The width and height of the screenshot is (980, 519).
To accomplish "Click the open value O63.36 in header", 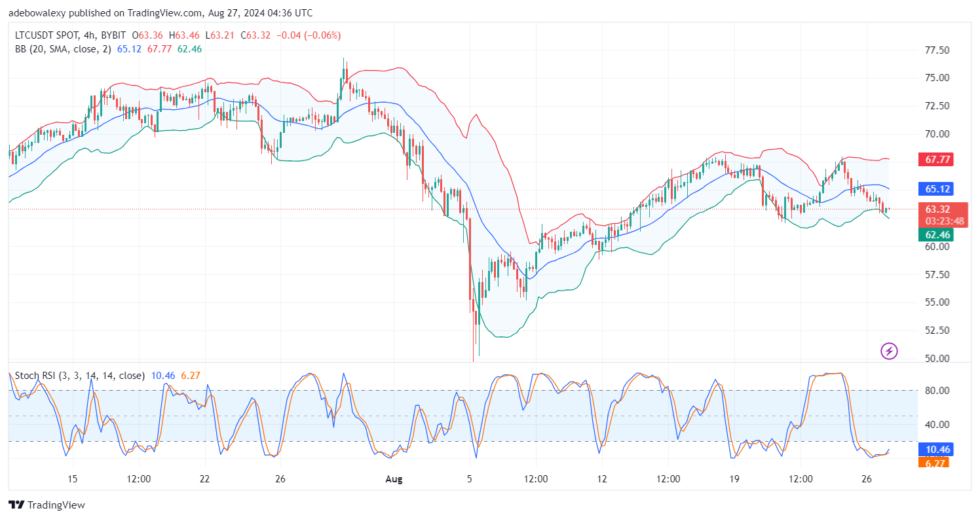I will [147, 35].
